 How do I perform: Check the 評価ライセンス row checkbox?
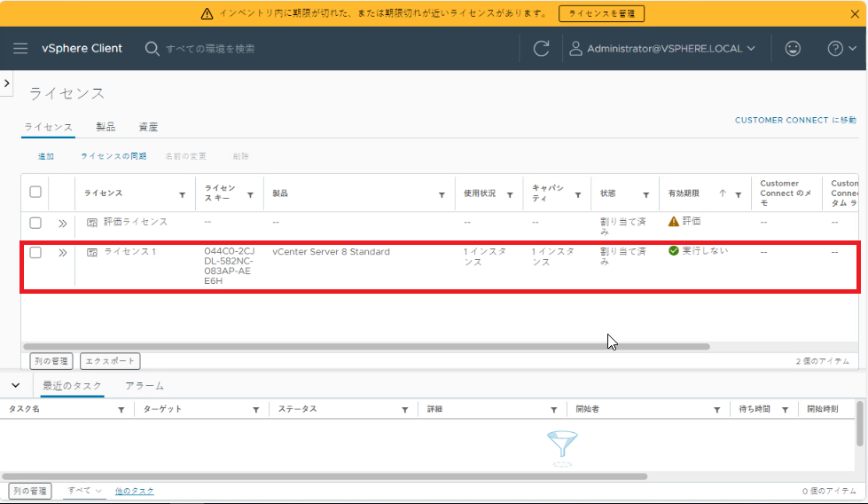[x=35, y=223]
